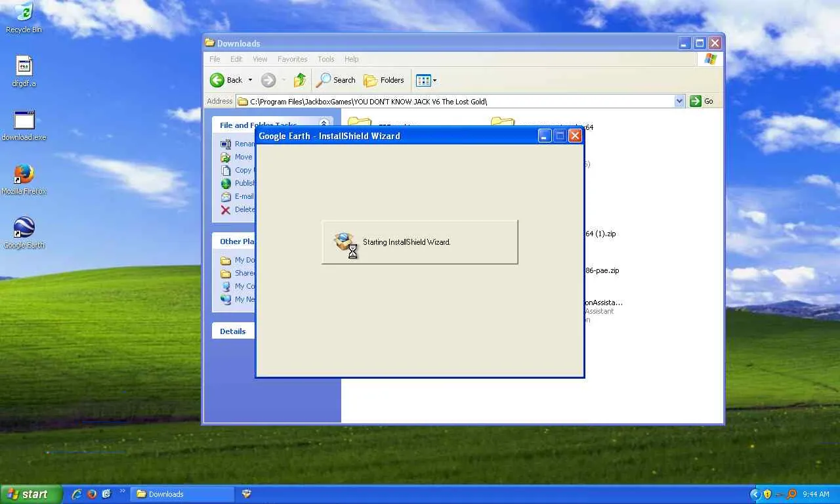Screen dimensions: 840x504
Task: Click the green Forward arrow button
Action: pos(268,80)
